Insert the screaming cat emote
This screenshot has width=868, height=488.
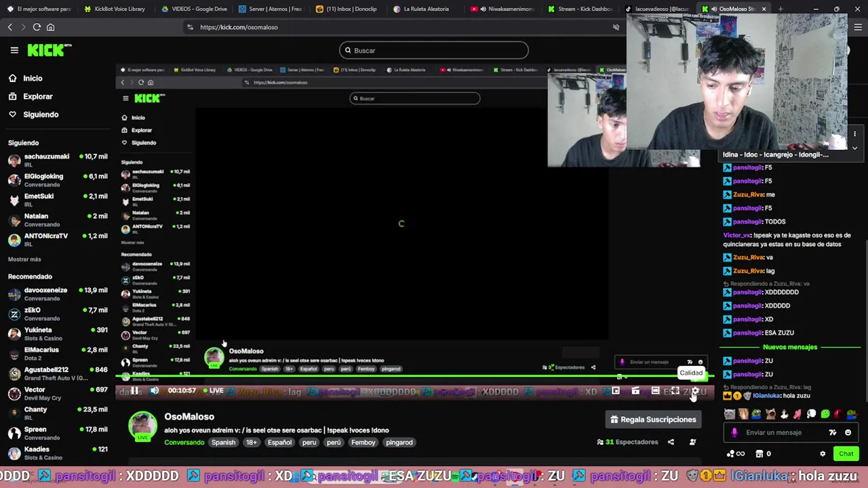770,414
